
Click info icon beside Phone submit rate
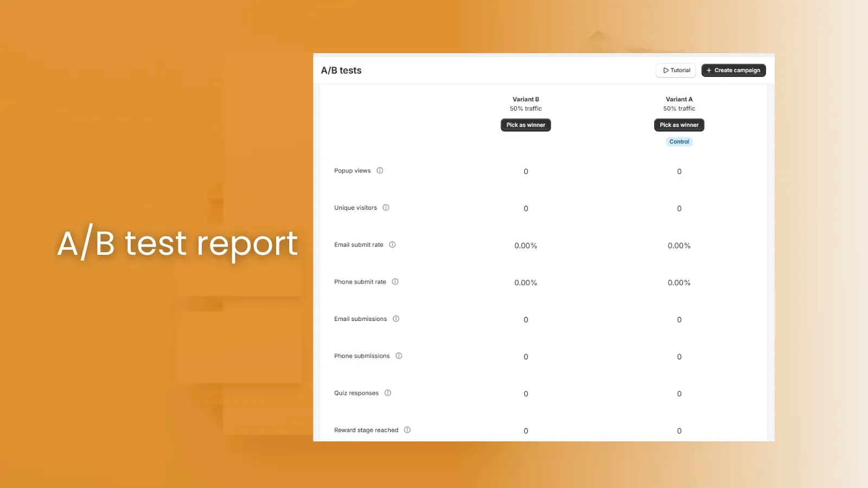[395, 281]
